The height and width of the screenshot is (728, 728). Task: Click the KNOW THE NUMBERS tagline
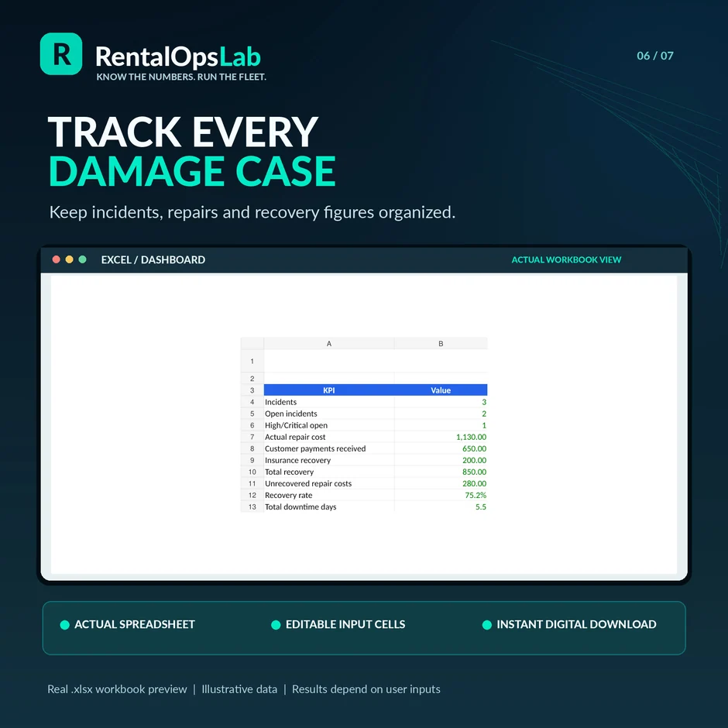tap(181, 77)
